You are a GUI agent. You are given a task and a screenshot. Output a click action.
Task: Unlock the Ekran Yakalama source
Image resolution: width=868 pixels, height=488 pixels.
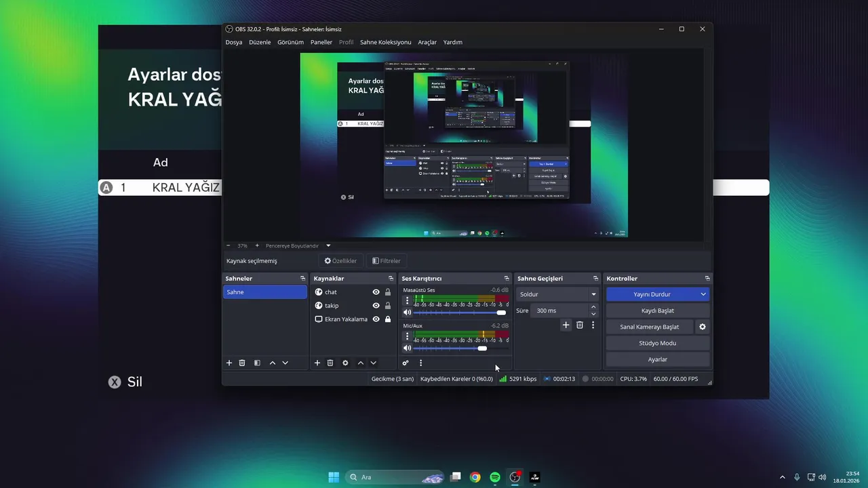388,319
